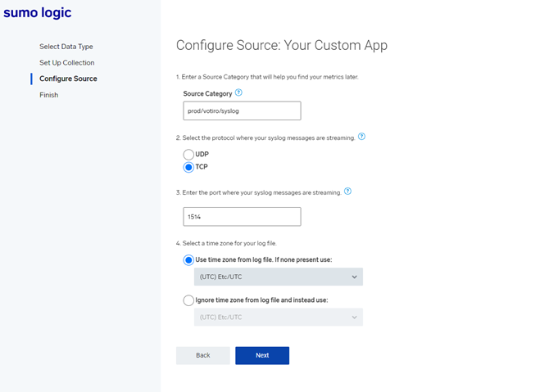
Task: Choose Use time zone from log file
Action: point(188,260)
